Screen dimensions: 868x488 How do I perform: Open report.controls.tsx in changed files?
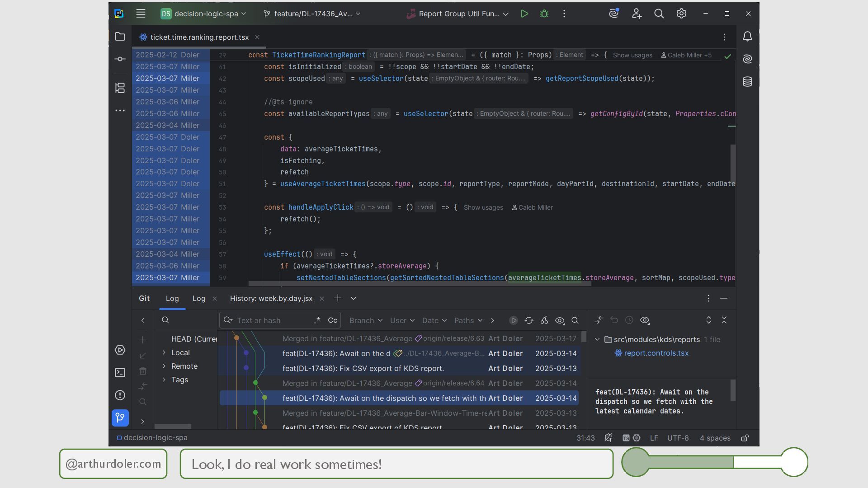tap(656, 353)
